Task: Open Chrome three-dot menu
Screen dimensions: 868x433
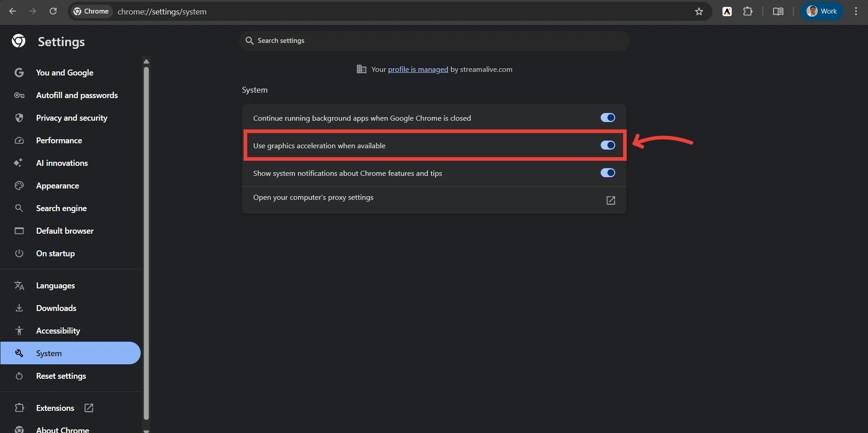Action: point(856,11)
